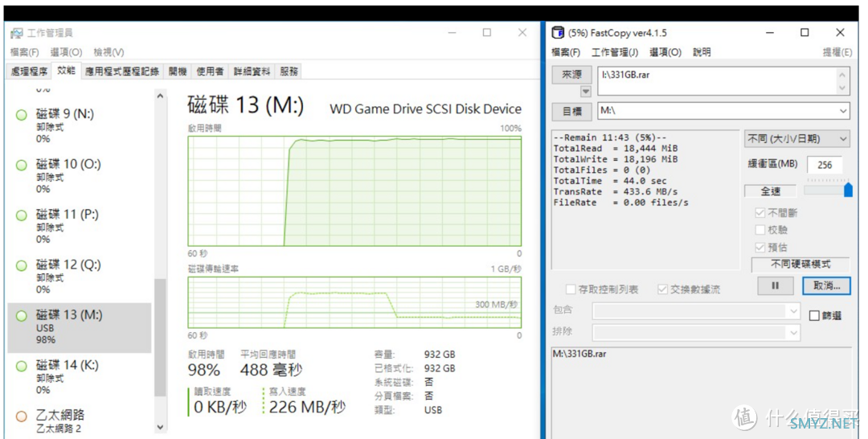Click the M:\331GB.rar entry in the log
Screen dimensions: 868x439
coord(579,354)
